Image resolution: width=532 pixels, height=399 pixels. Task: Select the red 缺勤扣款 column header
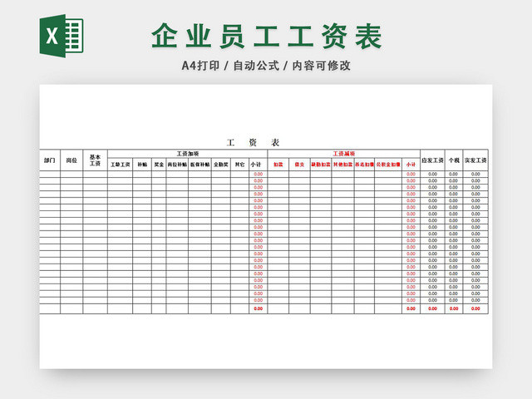[x=321, y=165]
